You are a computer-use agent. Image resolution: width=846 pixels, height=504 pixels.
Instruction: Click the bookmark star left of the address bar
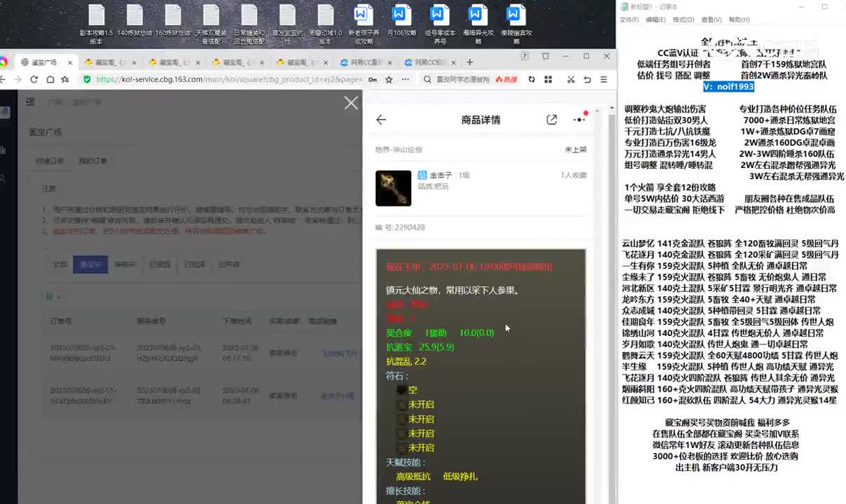click(65, 80)
